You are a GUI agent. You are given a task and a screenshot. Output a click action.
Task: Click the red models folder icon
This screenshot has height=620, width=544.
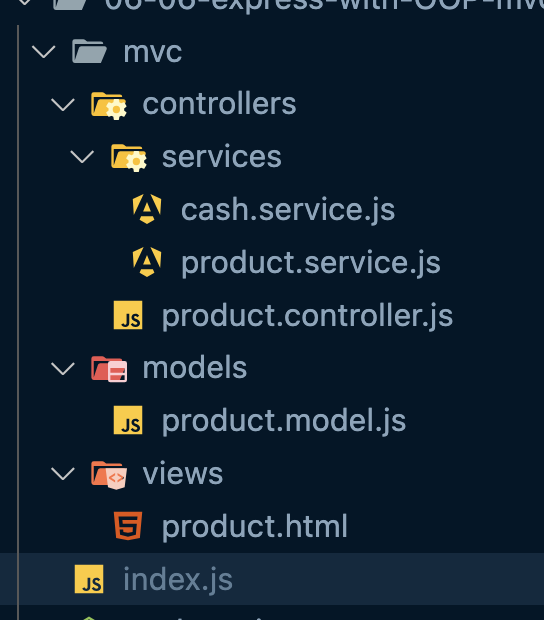[x=109, y=369]
